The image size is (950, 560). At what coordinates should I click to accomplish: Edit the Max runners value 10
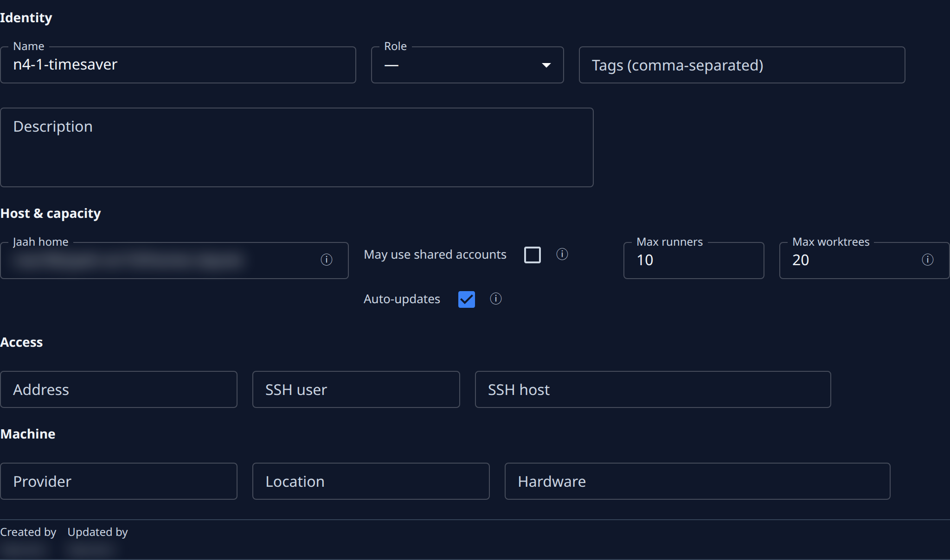694,261
